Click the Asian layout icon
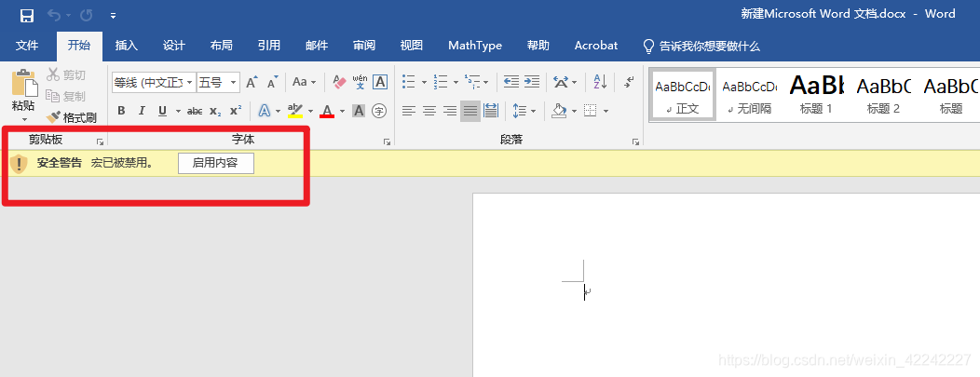This screenshot has width=980, height=377. point(561,82)
